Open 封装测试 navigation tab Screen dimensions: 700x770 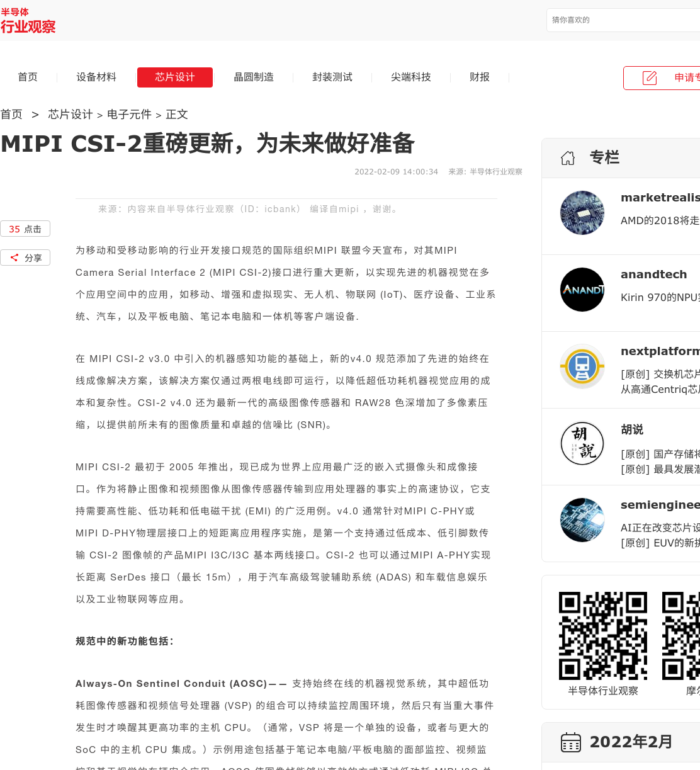coord(332,77)
